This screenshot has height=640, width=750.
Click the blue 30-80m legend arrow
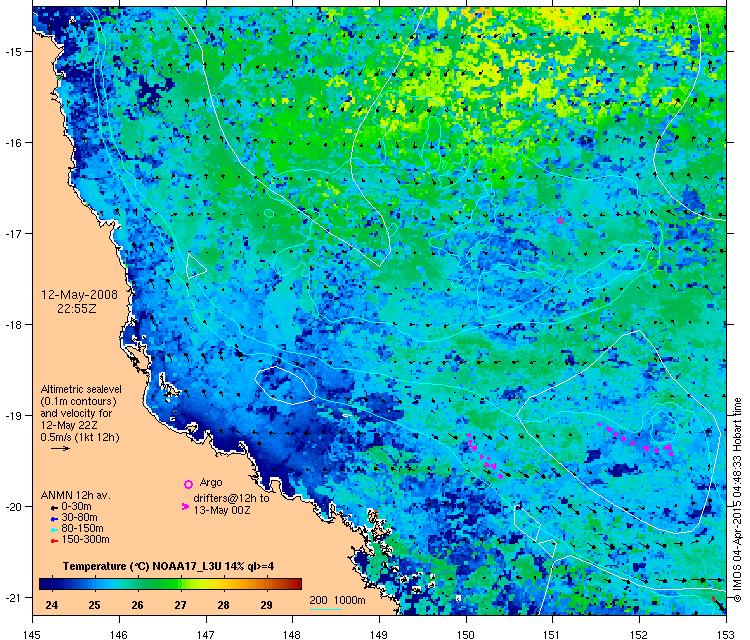point(54,519)
